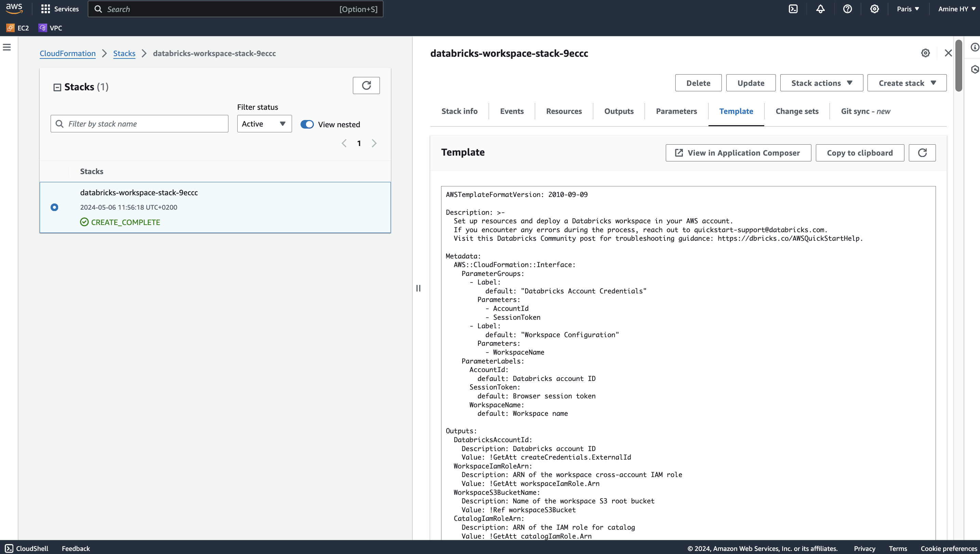Viewport: 980px width, 554px height.
Task: Open the Create stack dropdown
Action: 907,83
